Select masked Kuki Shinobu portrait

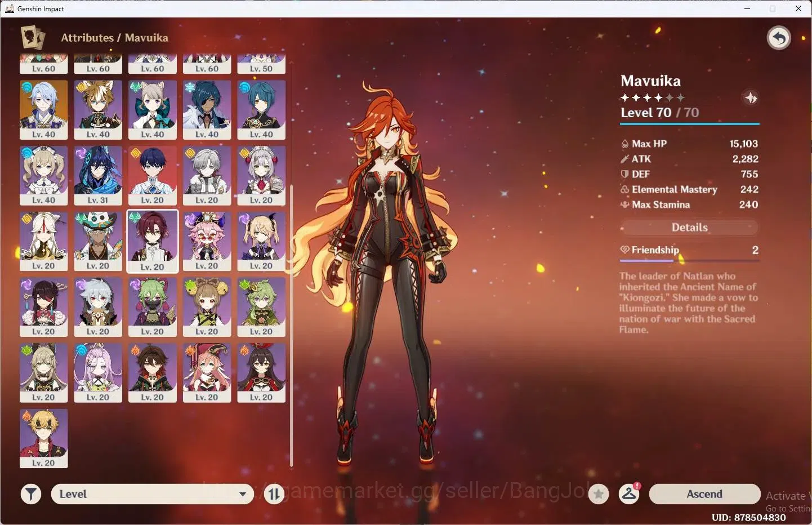(153, 307)
